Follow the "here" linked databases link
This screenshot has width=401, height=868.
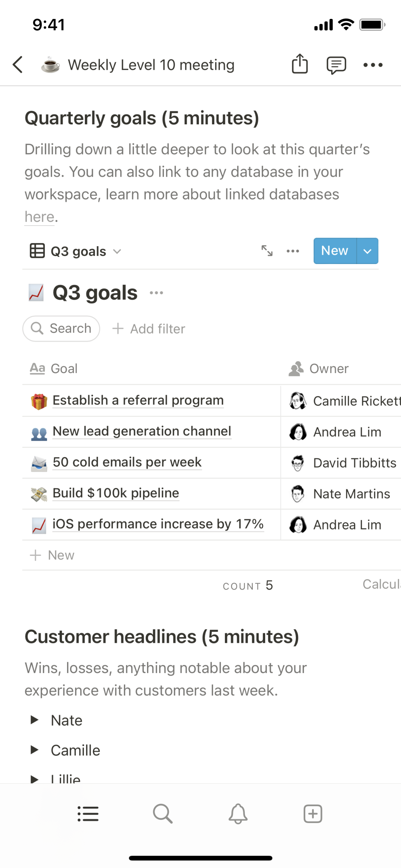pos(39,217)
